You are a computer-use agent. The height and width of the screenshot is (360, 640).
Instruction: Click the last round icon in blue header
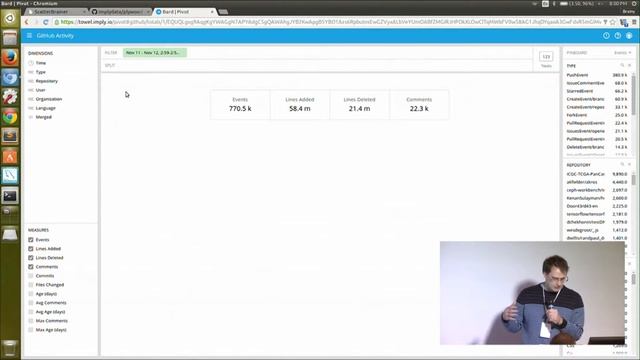click(x=629, y=36)
